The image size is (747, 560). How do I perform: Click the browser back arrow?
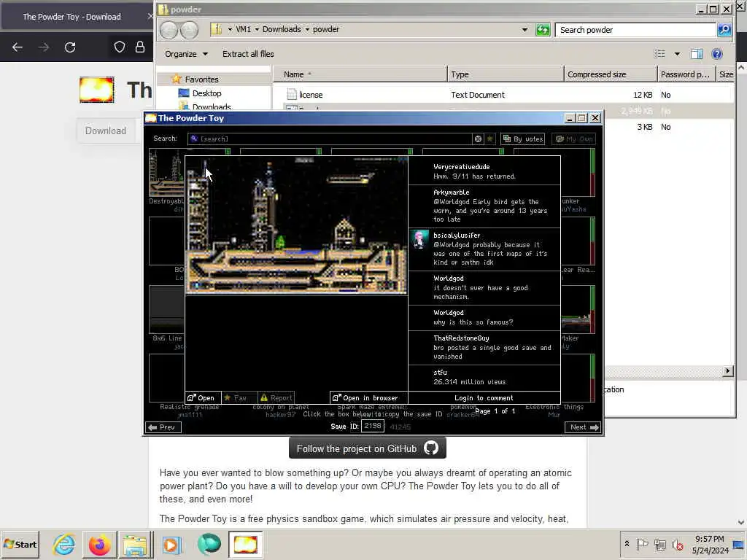coord(18,47)
